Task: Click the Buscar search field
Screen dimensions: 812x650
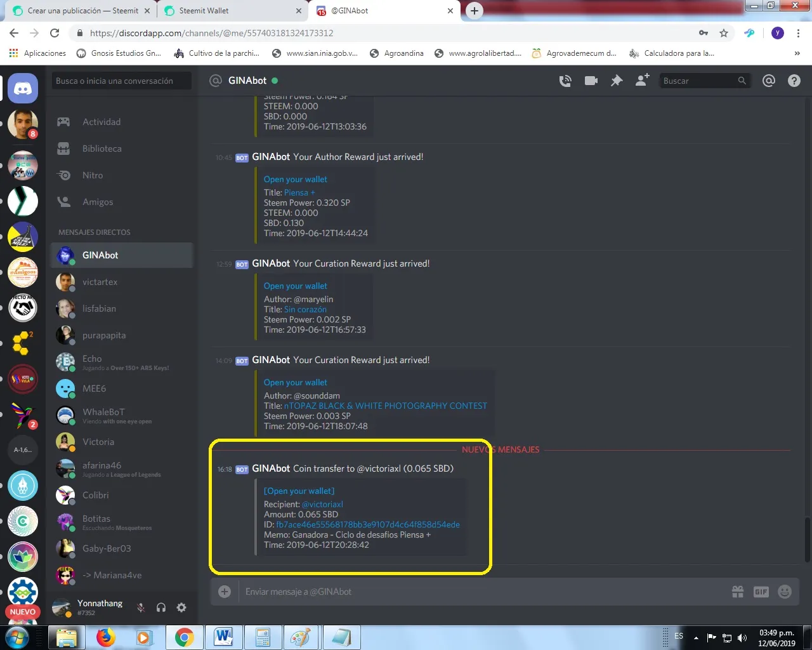Action: click(x=704, y=81)
